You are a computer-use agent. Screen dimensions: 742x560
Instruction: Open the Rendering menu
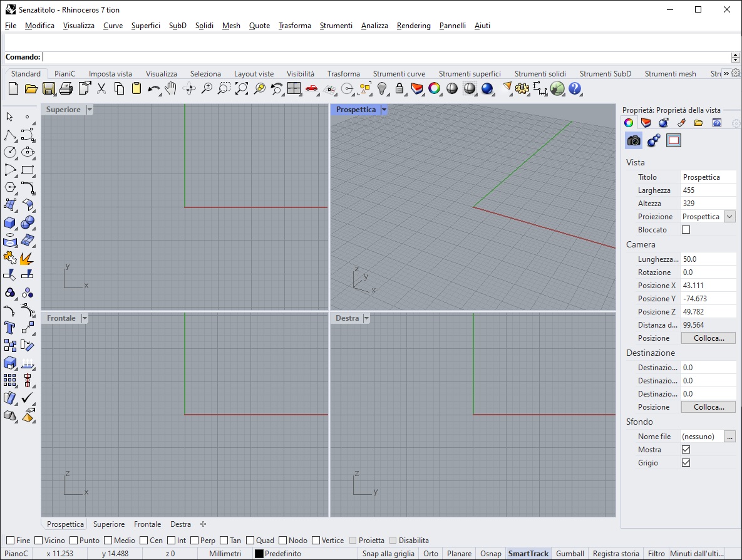pos(414,26)
